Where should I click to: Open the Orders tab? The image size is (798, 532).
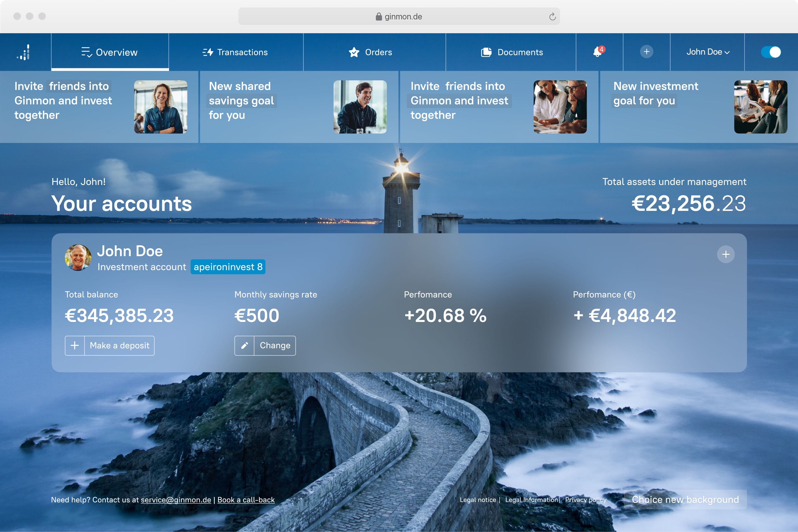(371, 52)
